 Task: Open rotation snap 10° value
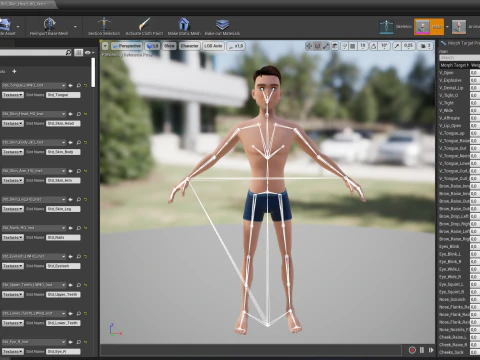(384, 46)
